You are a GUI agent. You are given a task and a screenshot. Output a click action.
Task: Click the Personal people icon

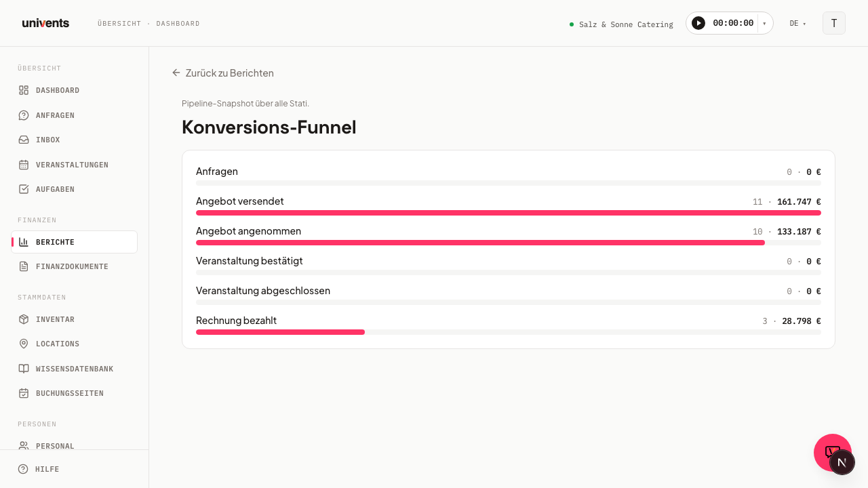point(24,446)
